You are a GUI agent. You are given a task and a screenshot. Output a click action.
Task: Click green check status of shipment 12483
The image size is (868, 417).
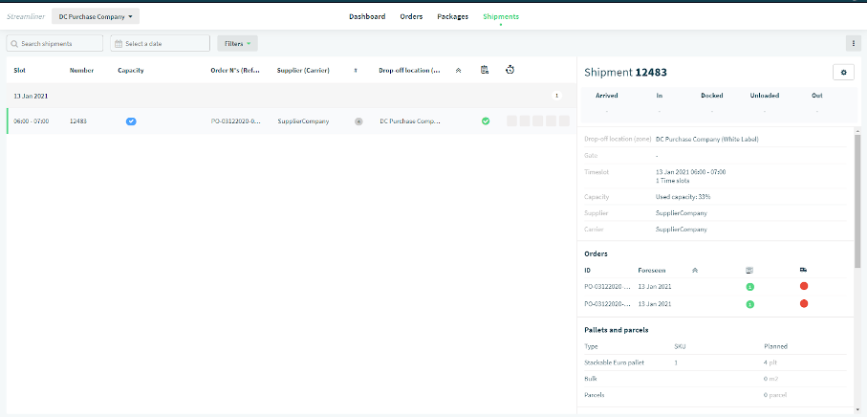pos(486,121)
